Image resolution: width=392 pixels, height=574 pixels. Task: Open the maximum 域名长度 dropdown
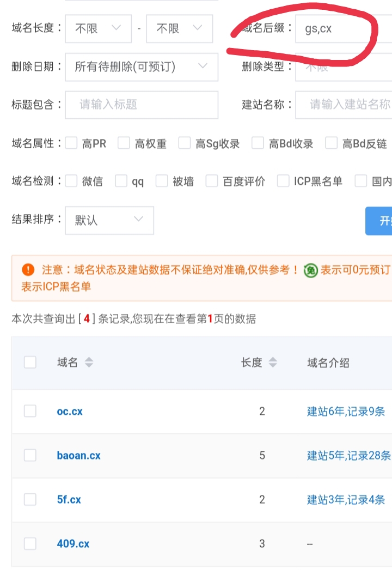(x=179, y=28)
